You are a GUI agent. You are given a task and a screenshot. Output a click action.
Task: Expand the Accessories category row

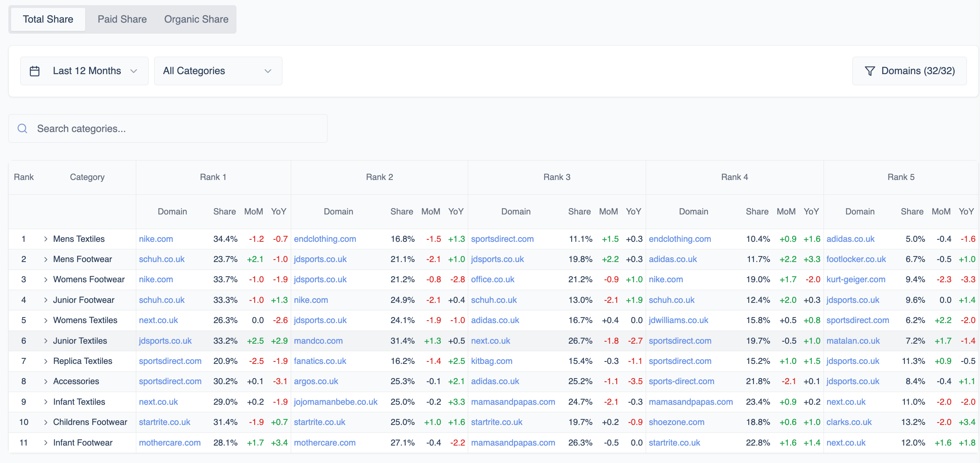tap(45, 381)
